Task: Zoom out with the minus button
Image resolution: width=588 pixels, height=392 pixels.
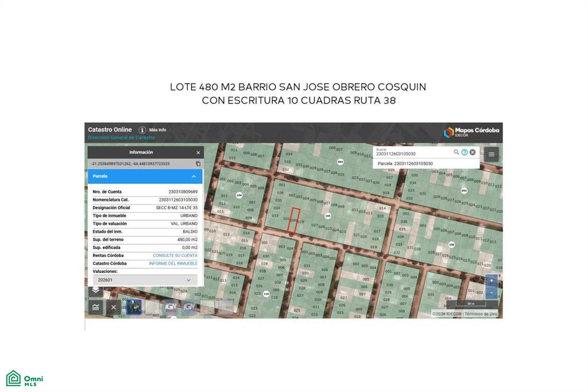Action: [x=492, y=293]
